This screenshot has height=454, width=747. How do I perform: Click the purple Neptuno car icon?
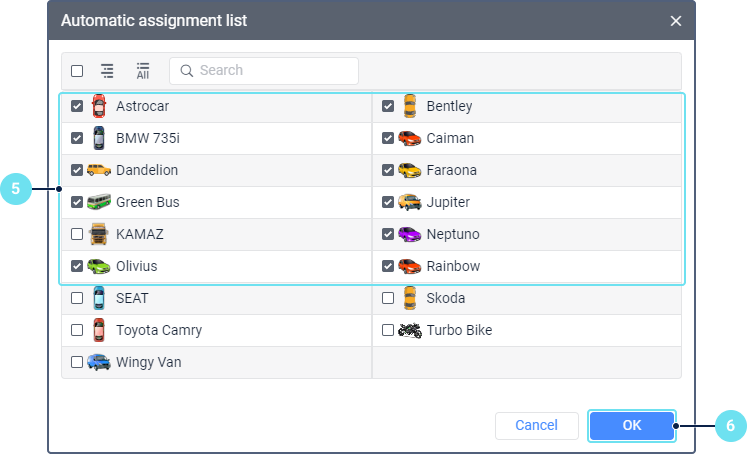point(409,234)
